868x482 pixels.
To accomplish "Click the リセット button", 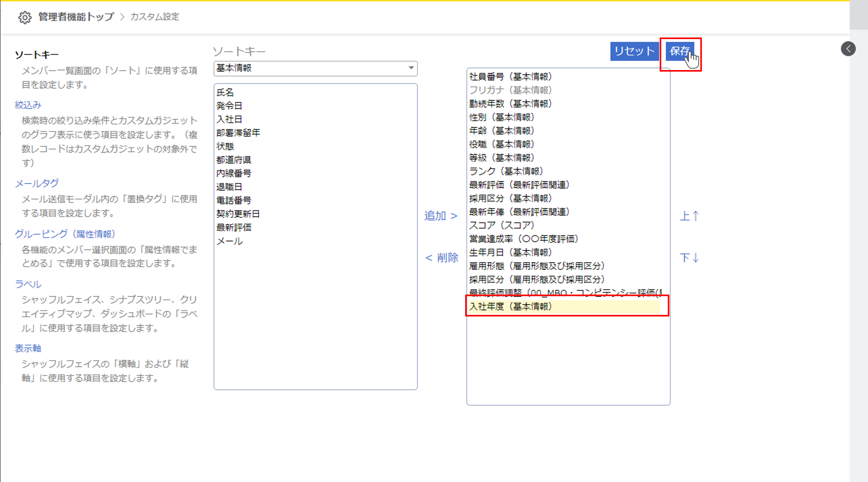I will tap(634, 51).
